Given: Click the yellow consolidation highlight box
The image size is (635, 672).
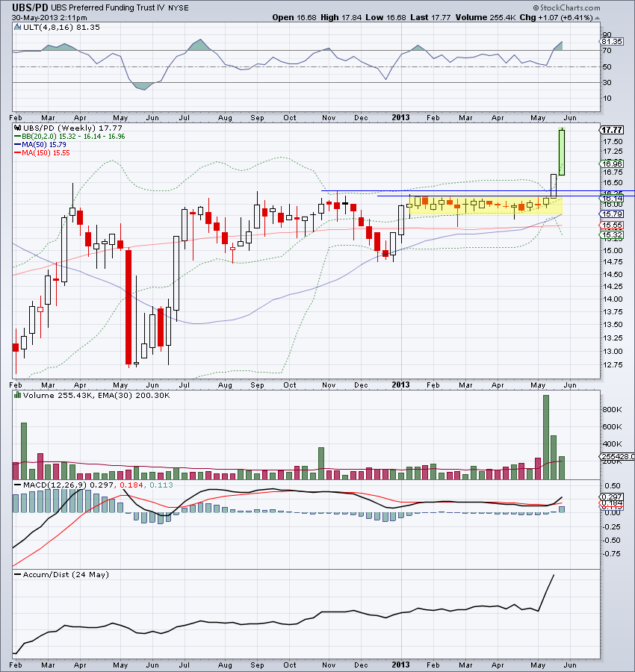Looking at the screenshot, I should (486, 205).
